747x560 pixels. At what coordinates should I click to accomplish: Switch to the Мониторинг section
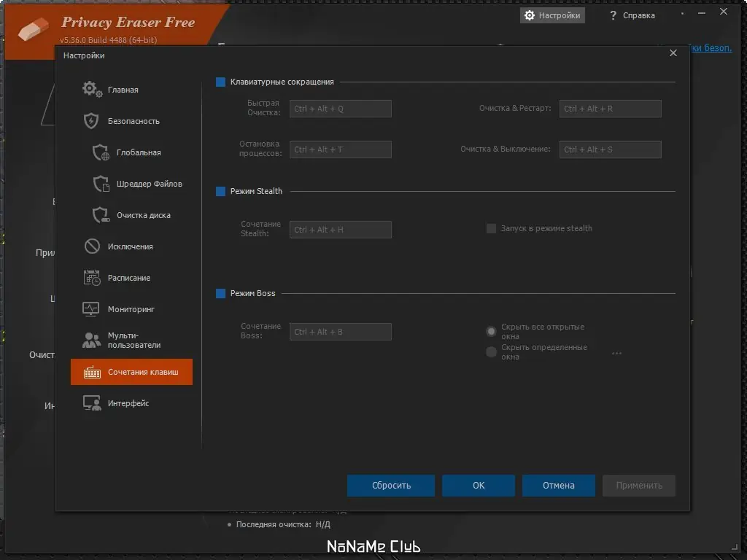(131, 309)
